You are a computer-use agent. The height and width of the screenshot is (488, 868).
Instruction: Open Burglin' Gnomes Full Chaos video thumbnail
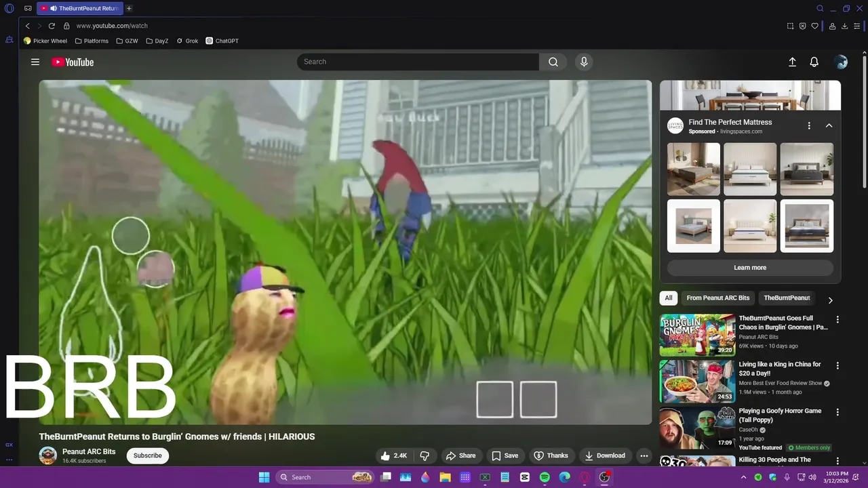click(x=697, y=335)
